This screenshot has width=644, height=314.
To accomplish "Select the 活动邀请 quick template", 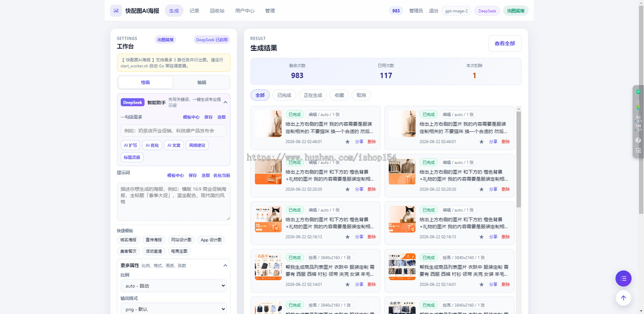I will click(153, 251).
